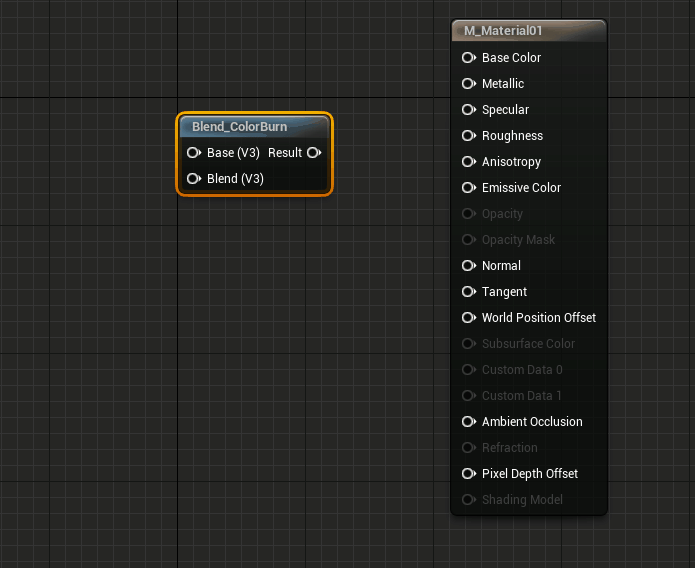Click the Specular input pin
This screenshot has height=568, width=695.
(x=469, y=110)
